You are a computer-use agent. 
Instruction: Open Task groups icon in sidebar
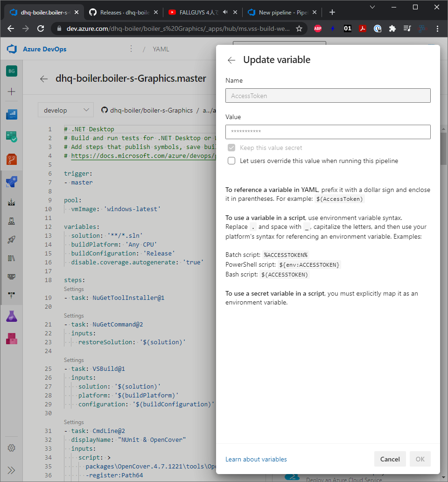12,276
